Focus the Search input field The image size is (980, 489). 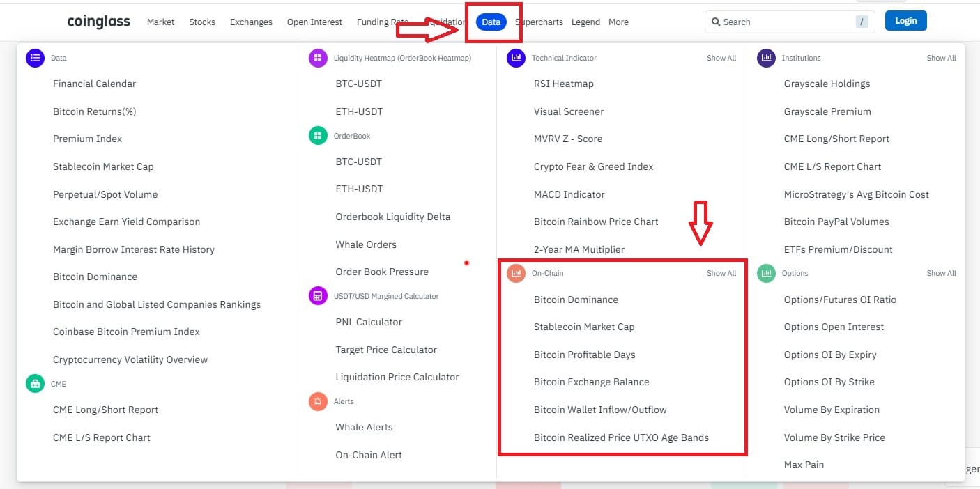[x=790, y=22]
